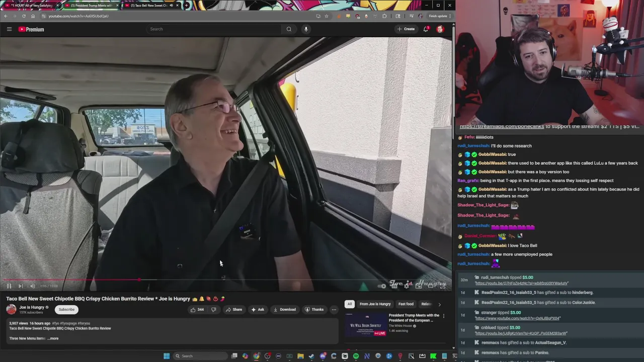Open stranger's tipped youtube.com link
This screenshot has height=362, width=644.
(x=517, y=318)
